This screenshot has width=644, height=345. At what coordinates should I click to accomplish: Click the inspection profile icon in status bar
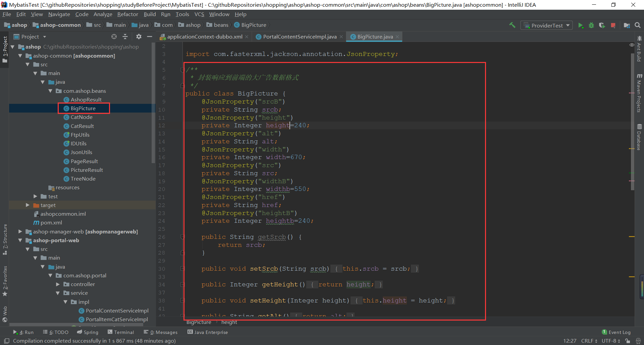638,341
